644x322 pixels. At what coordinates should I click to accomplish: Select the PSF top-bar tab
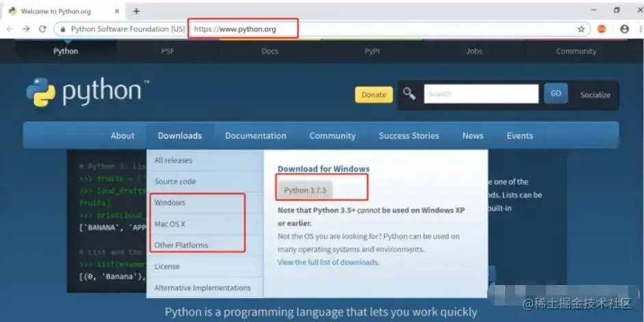click(x=168, y=51)
